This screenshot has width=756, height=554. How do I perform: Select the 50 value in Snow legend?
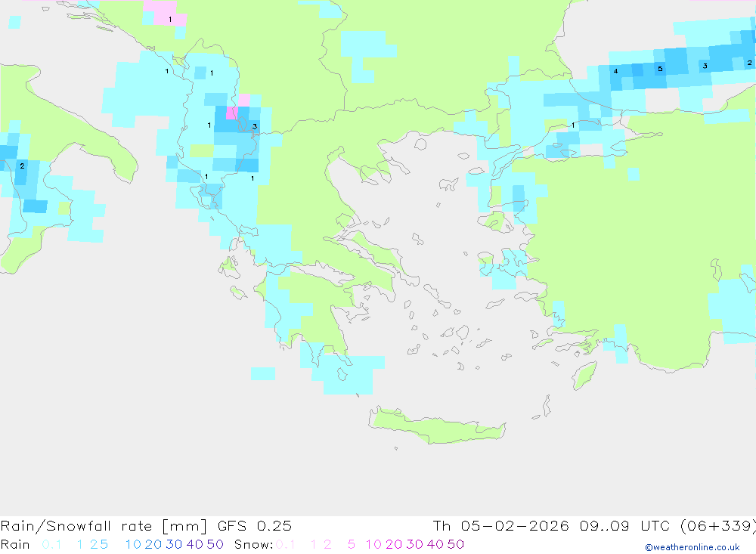456,544
